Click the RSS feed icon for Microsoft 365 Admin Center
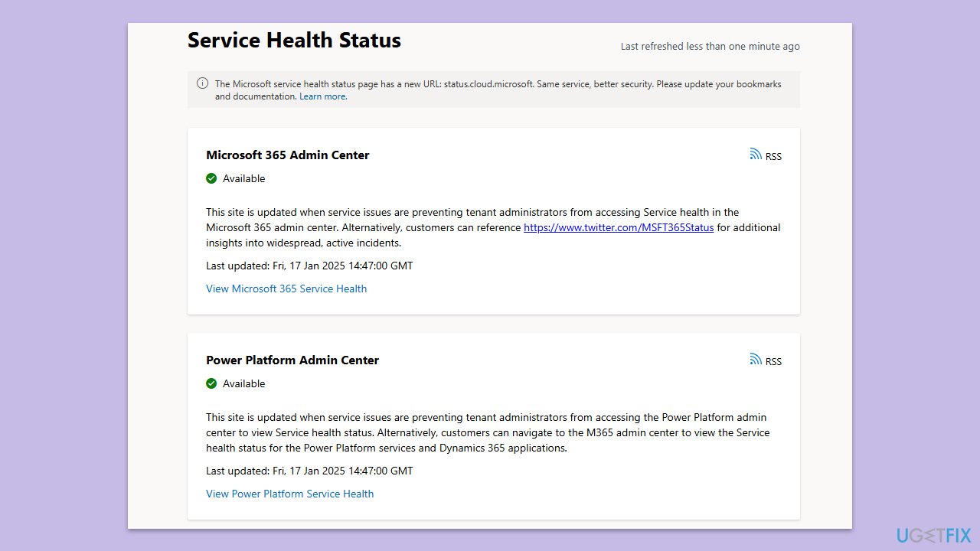The width and height of the screenshot is (980, 551). tap(756, 154)
